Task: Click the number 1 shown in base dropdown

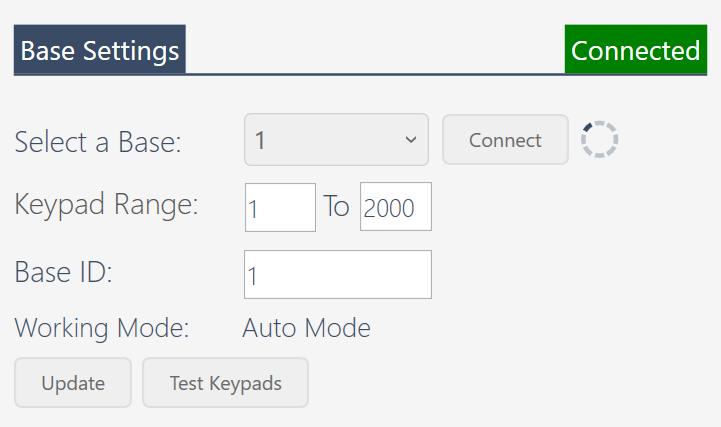Action: click(260, 140)
